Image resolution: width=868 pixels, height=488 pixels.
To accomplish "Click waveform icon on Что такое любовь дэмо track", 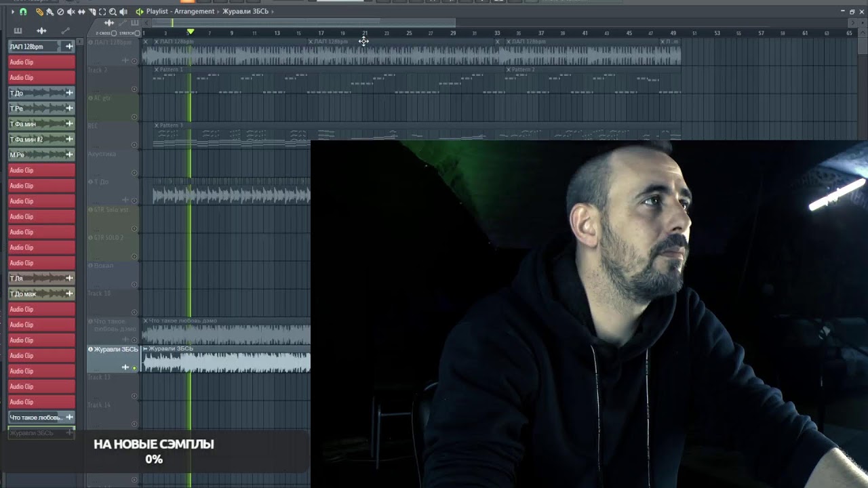I will [x=125, y=339].
